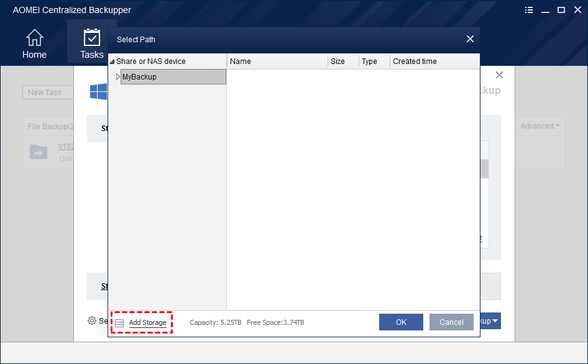The width and height of the screenshot is (588, 364).
Task: Click the scrollbar thumb in background list
Action: [484, 169]
